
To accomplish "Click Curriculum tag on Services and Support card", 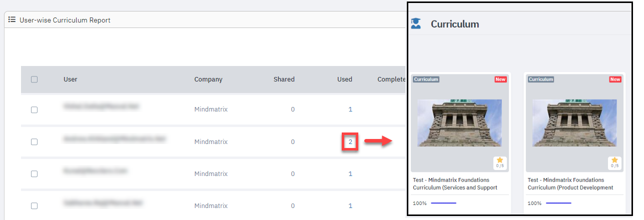I will tap(426, 79).
